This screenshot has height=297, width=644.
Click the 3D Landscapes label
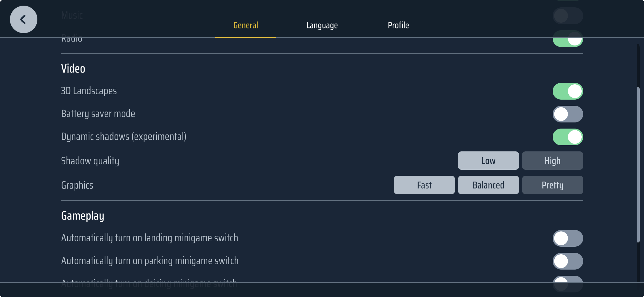pyautogui.click(x=89, y=91)
